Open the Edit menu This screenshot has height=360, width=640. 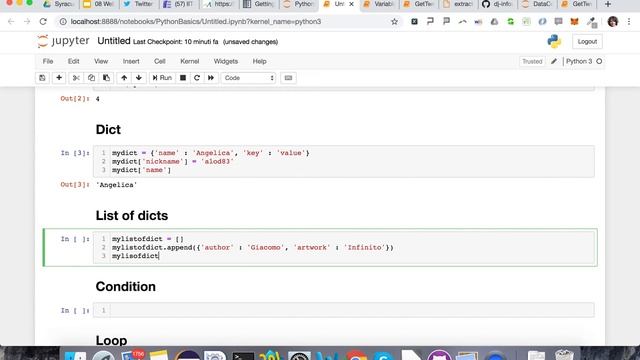pos(73,61)
